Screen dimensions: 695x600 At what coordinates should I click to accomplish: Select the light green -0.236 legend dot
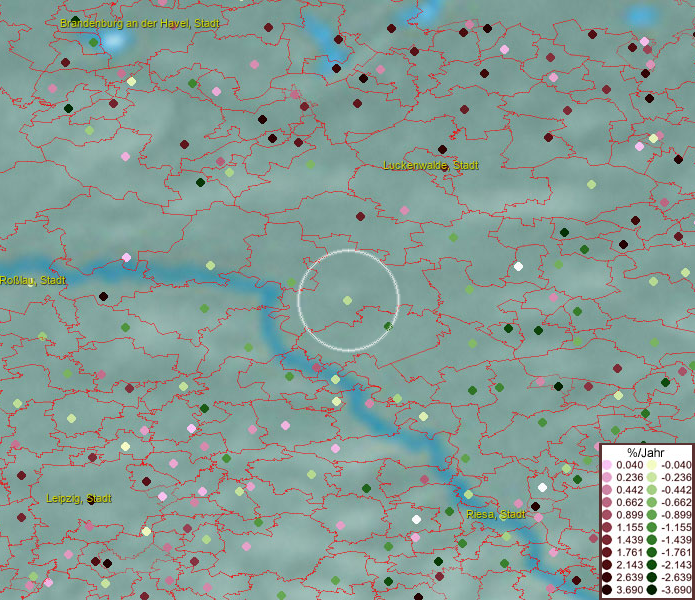[x=652, y=477]
